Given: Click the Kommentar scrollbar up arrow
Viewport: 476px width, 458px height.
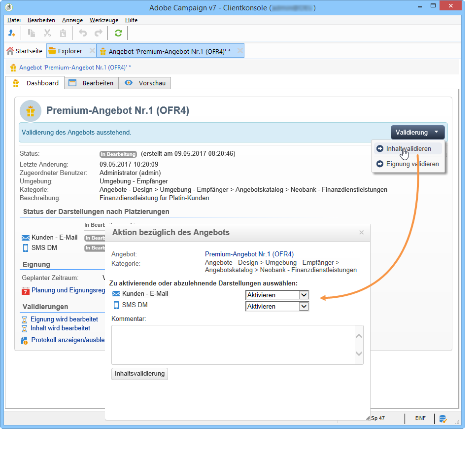Looking at the screenshot, I should click(359, 336).
